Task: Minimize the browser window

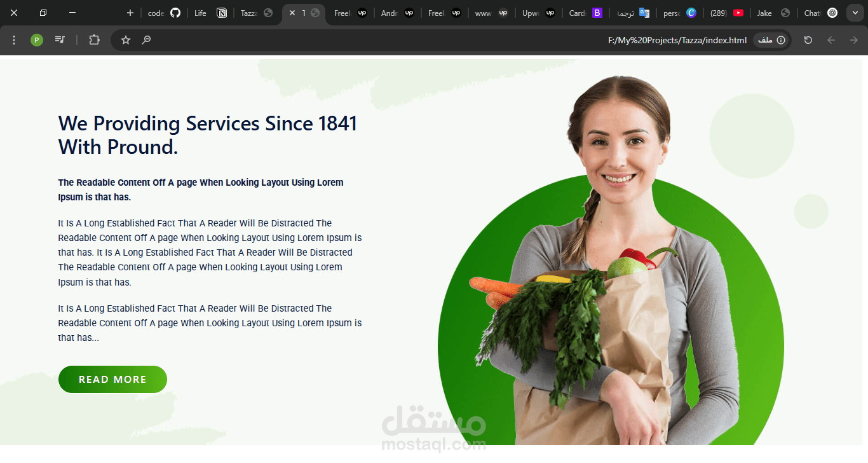Action: click(x=72, y=13)
